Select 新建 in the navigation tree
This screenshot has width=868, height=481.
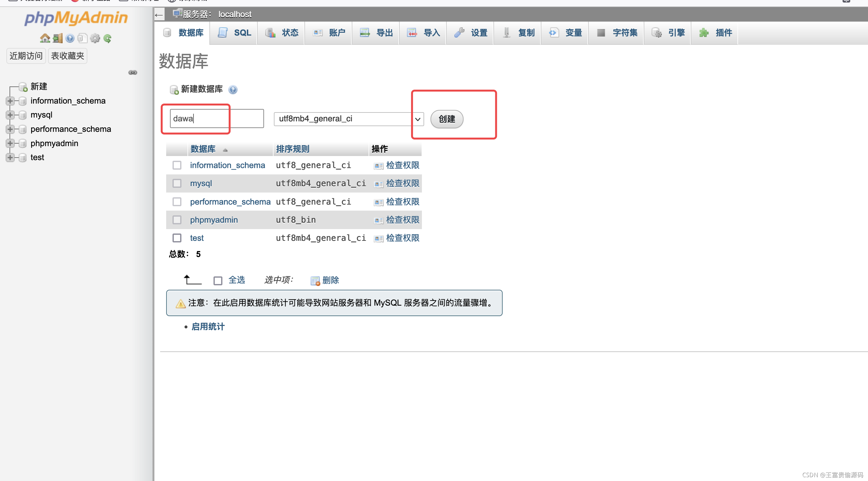pos(39,86)
